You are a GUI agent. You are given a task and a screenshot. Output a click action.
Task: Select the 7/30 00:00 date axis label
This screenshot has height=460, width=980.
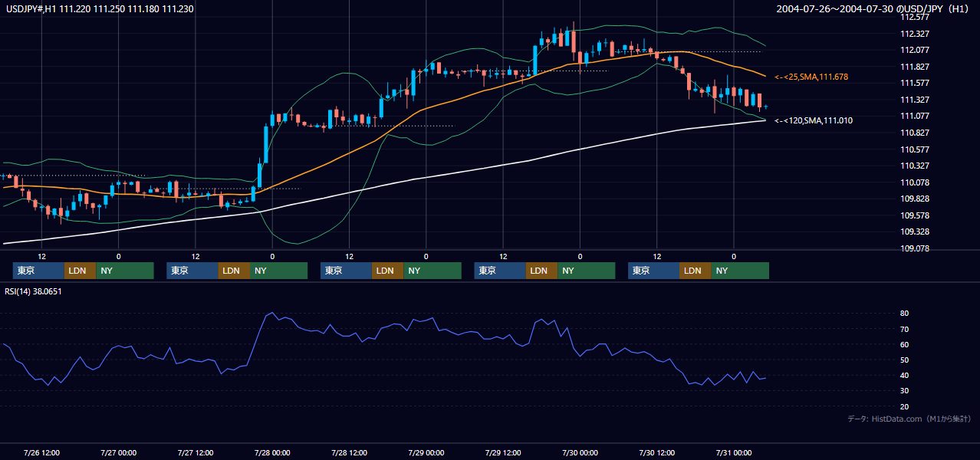click(580, 452)
